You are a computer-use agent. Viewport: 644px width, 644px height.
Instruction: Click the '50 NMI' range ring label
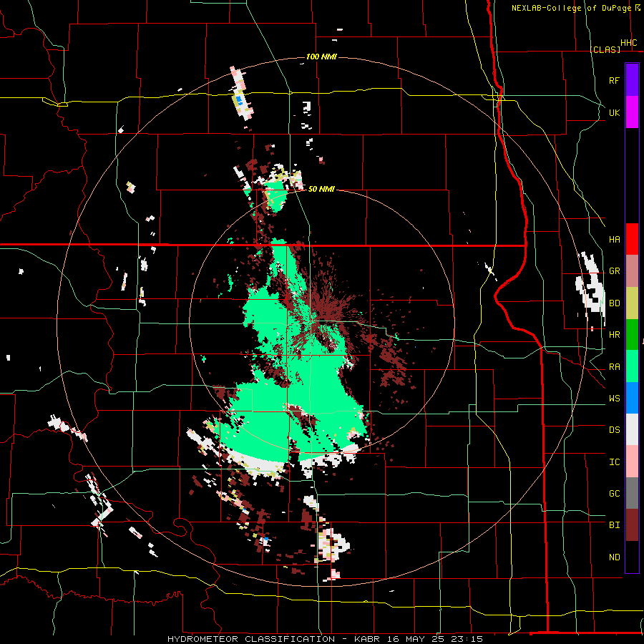click(x=321, y=189)
